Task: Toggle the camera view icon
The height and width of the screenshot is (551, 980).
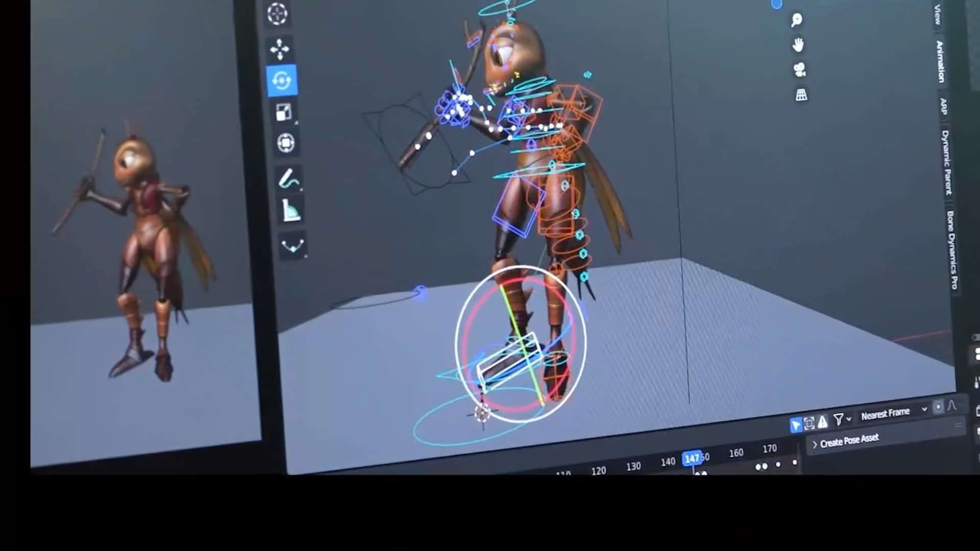Action: [x=800, y=69]
